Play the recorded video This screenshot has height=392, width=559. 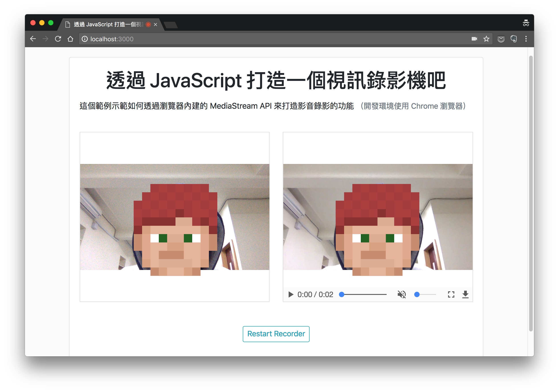290,294
